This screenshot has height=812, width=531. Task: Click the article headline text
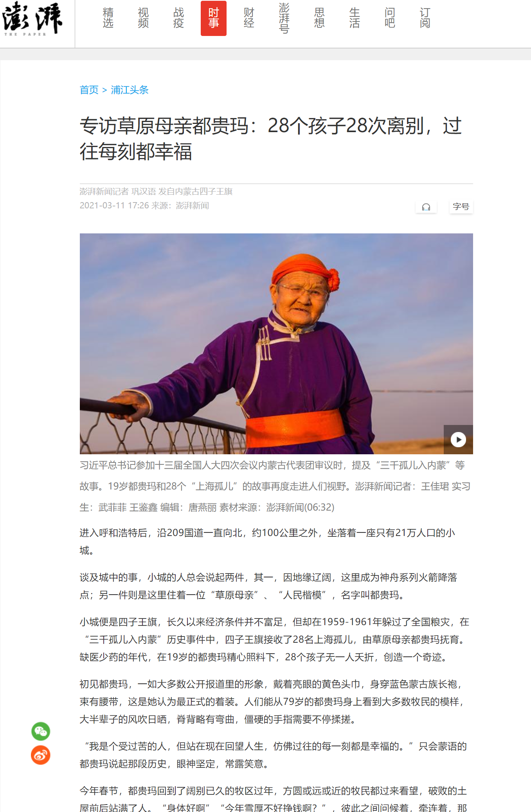(x=271, y=138)
